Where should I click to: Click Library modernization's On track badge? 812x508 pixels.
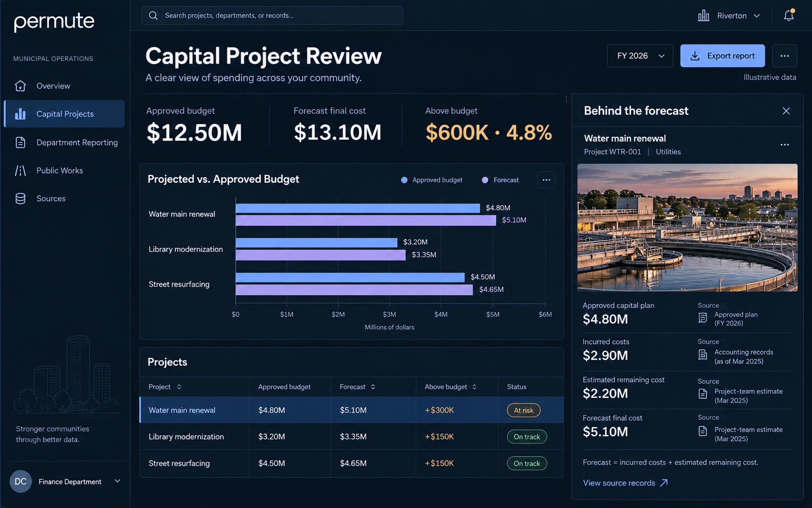(527, 437)
